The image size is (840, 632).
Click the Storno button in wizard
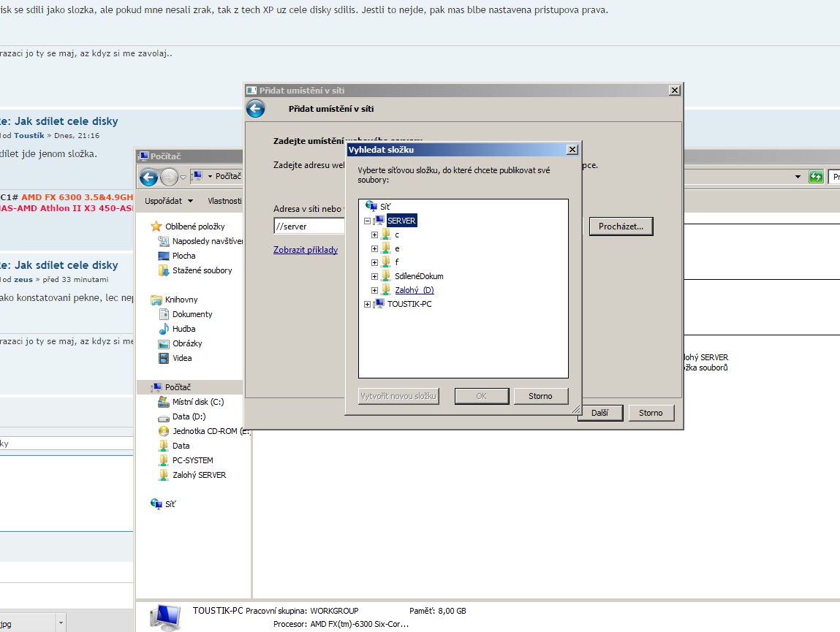pyautogui.click(x=651, y=412)
